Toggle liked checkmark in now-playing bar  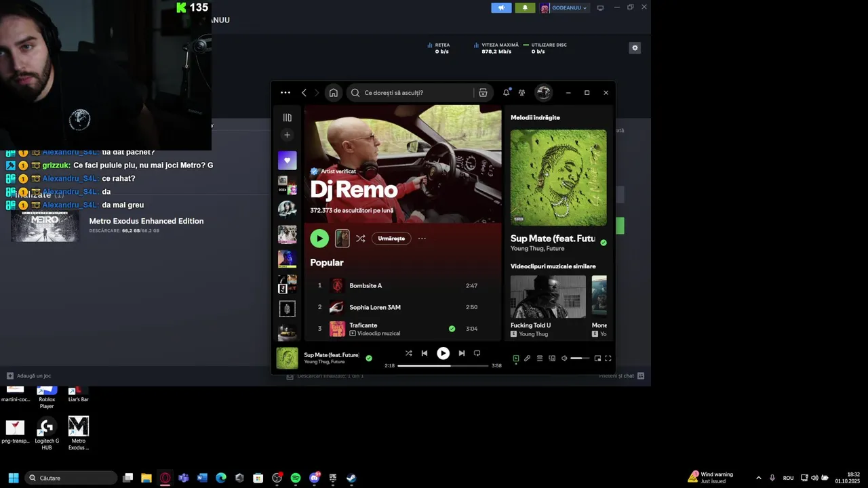pyautogui.click(x=369, y=358)
